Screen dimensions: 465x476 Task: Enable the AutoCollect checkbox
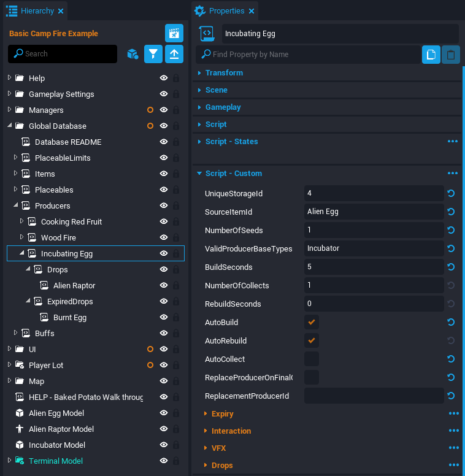[312, 359]
